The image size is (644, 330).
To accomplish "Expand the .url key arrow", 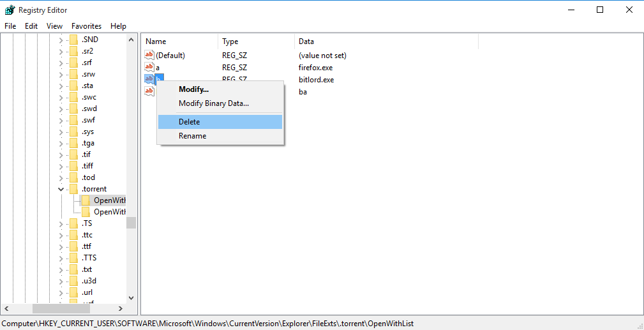I will click(x=61, y=293).
